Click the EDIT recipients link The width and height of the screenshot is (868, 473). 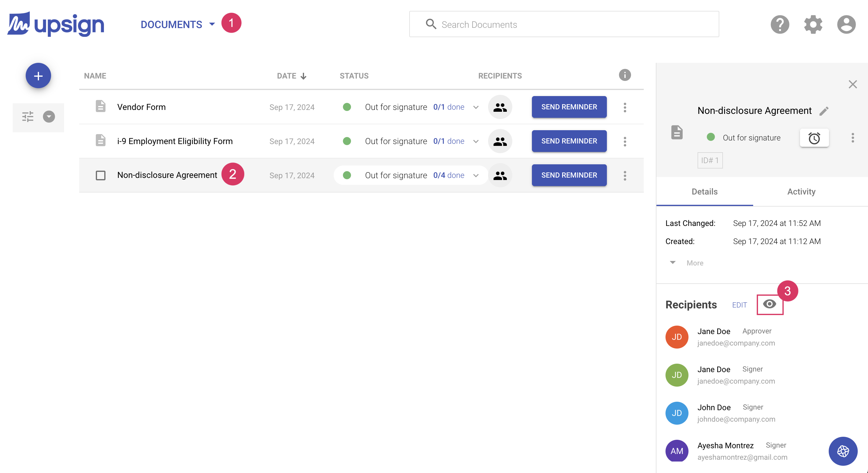(739, 305)
